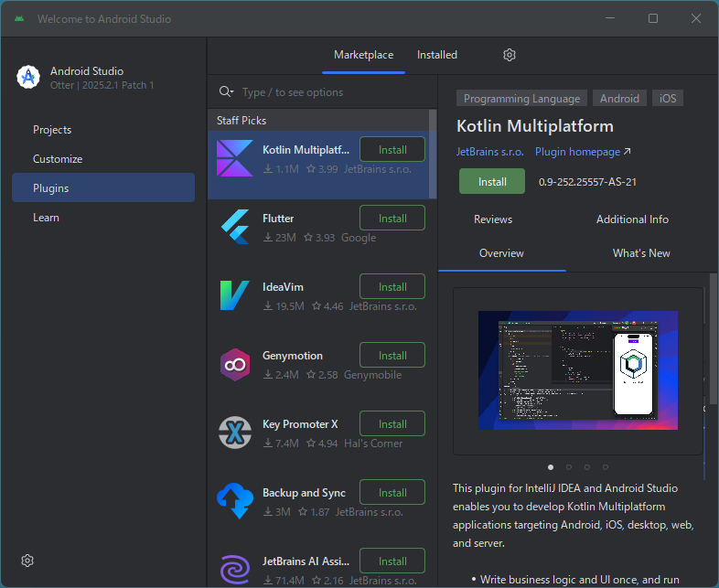Switch to the Installed tab
Viewport: 719px width, 588px height.
[437, 55]
